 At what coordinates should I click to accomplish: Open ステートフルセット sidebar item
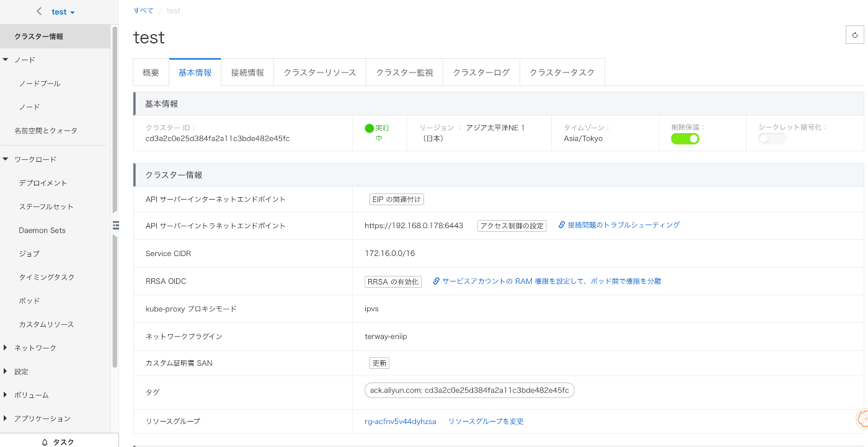coord(46,206)
